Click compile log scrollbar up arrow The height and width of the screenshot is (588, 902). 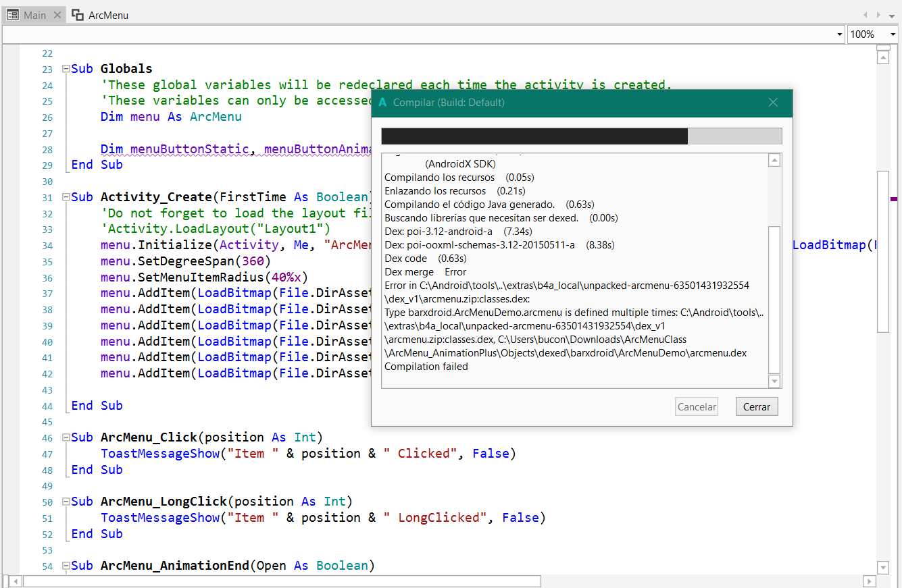tap(775, 160)
